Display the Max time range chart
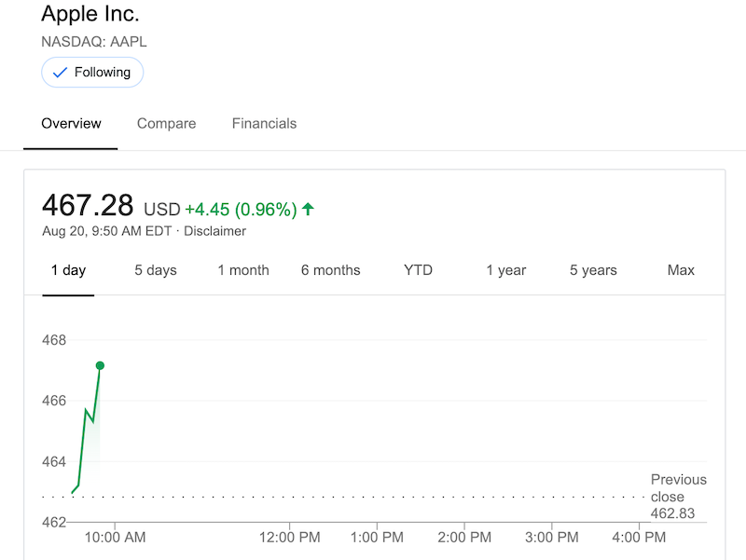The image size is (746, 560). (681, 270)
